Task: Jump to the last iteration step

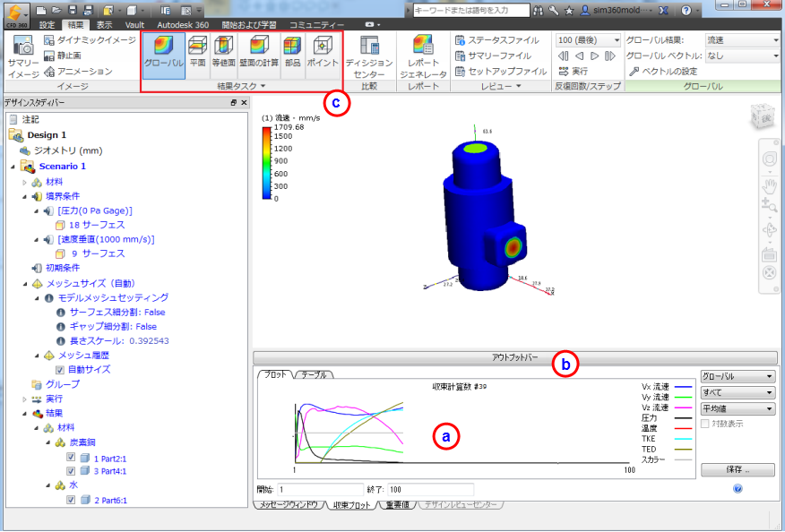Action: (x=610, y=56)
